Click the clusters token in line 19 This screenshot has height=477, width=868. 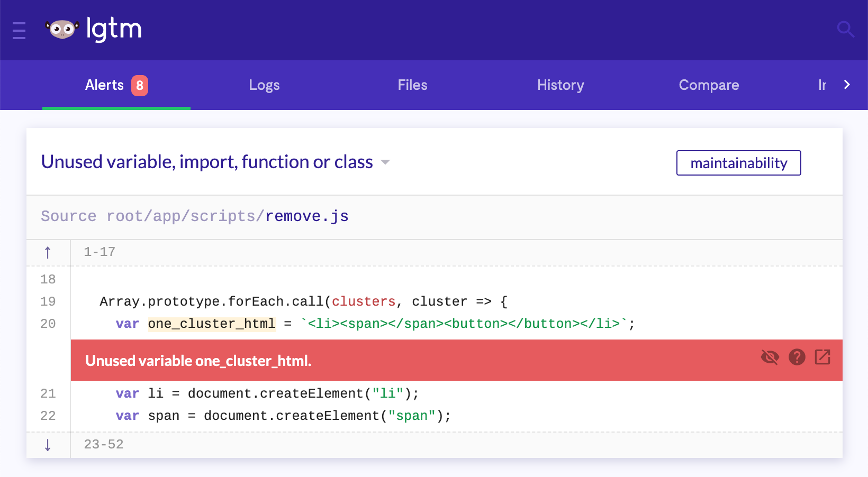click(363, 301)
